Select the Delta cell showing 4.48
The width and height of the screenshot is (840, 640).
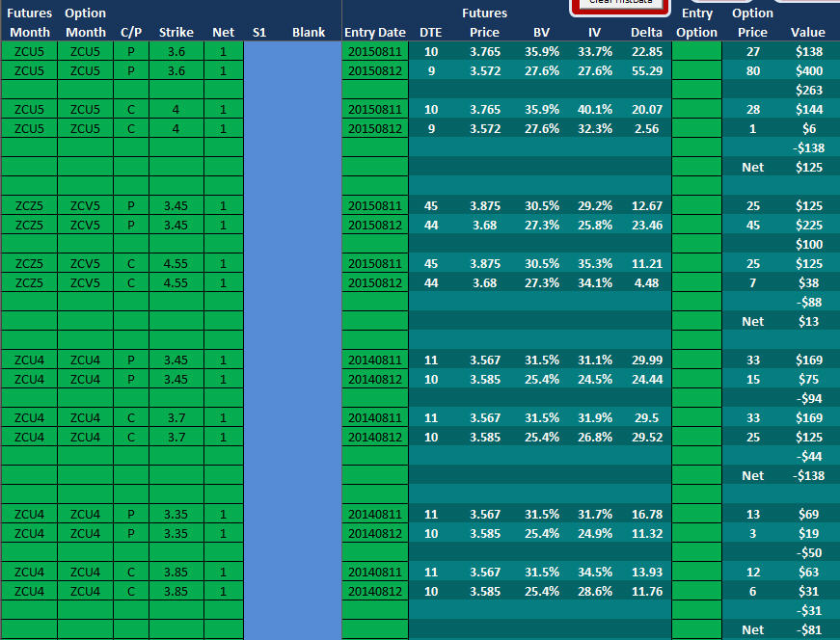tap(646, 282)
